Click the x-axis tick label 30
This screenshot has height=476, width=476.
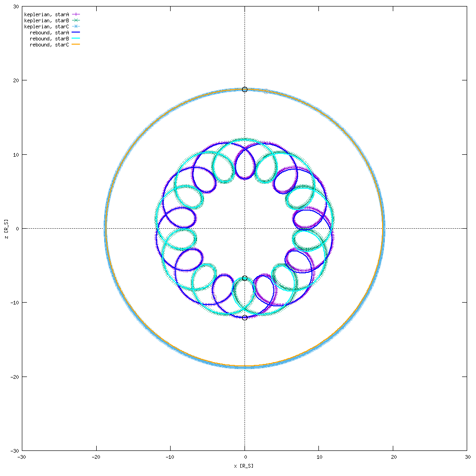pos(468,457)
